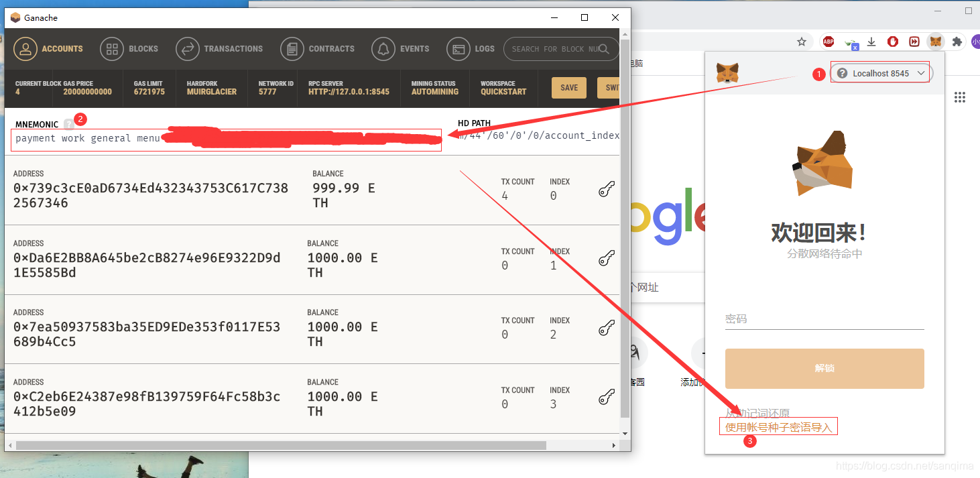Focus the 密码 password field
The image size is (980, 478).
coord(824,319)
